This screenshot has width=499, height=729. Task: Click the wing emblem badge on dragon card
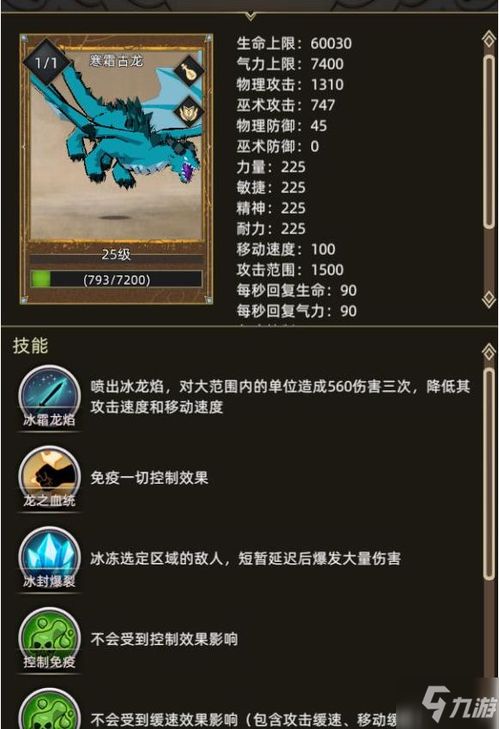tap(189, 112)
